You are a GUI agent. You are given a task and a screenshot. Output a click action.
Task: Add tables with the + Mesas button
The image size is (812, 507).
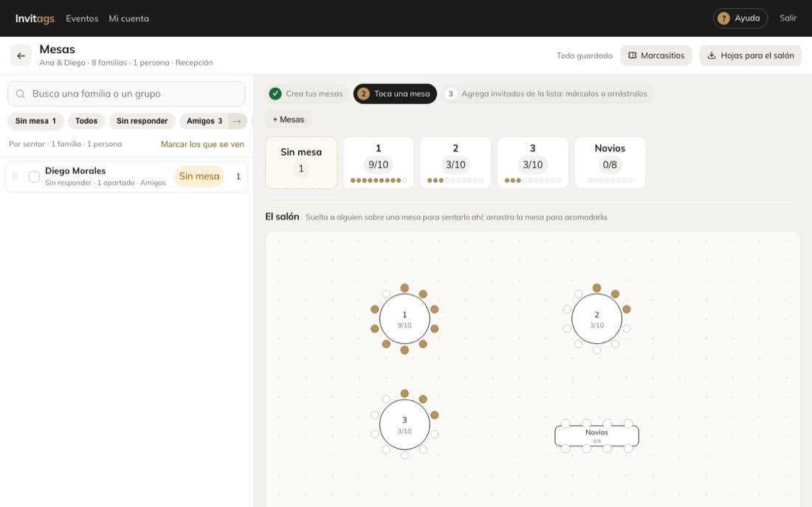[289, 120]
